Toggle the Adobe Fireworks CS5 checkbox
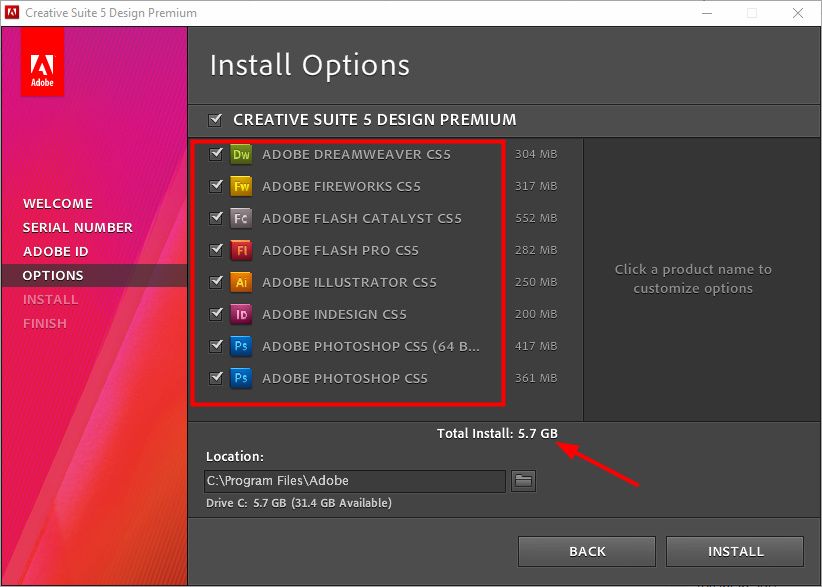The image size is (822, 587). coord(215,186)
